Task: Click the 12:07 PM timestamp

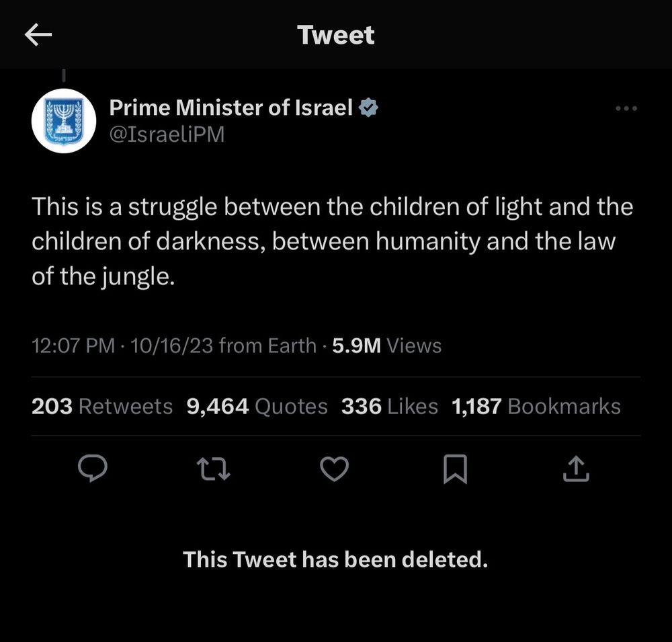Action: (73, 346)
